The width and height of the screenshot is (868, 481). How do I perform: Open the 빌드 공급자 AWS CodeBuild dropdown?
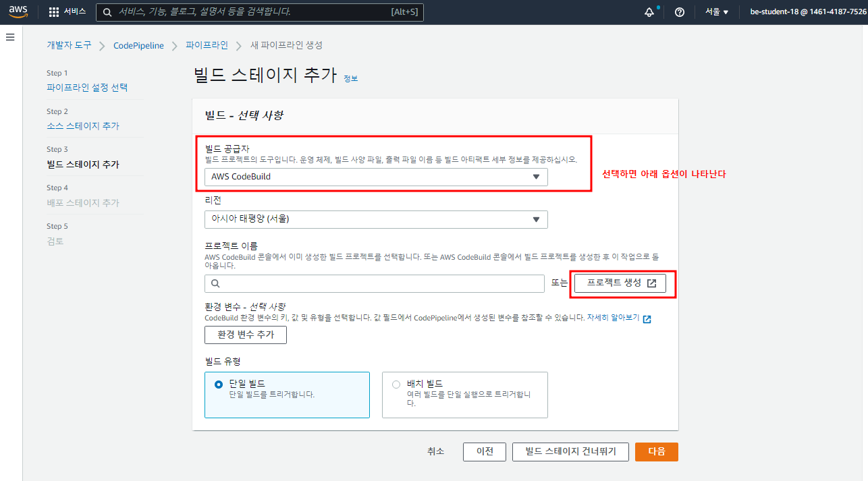coord(376,177)
